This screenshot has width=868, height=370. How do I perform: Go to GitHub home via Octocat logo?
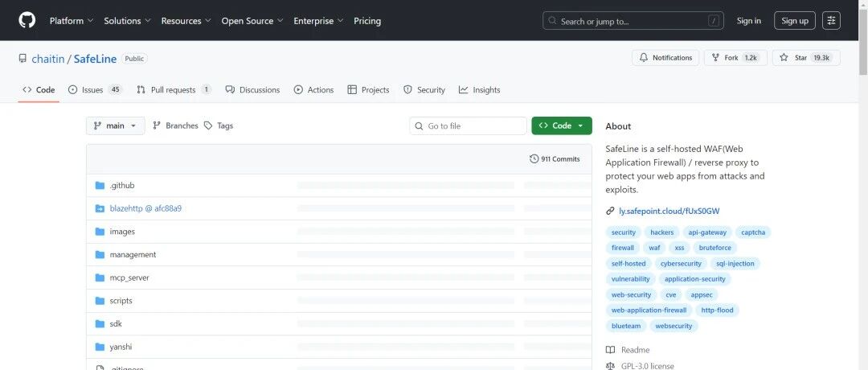27,20
